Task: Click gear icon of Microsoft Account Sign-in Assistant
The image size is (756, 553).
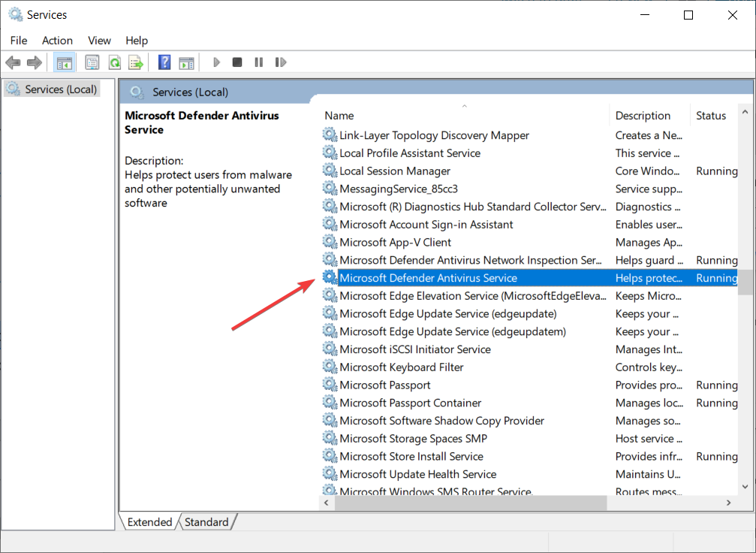Action: click(330, 225)
